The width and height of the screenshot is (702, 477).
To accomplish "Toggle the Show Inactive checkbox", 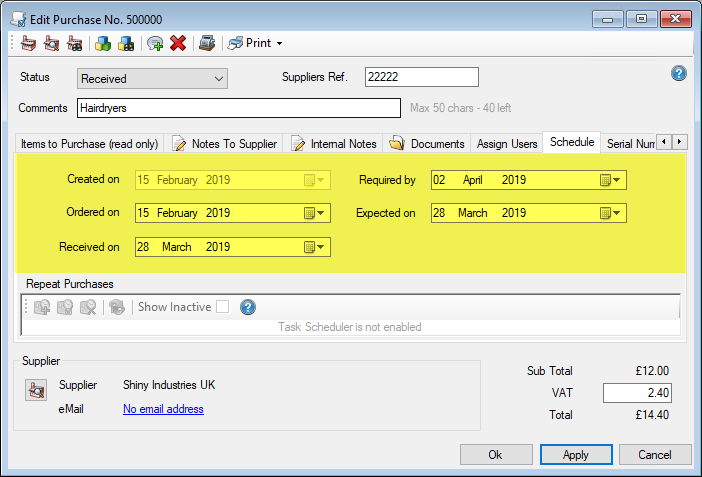I will pos(222,307).
